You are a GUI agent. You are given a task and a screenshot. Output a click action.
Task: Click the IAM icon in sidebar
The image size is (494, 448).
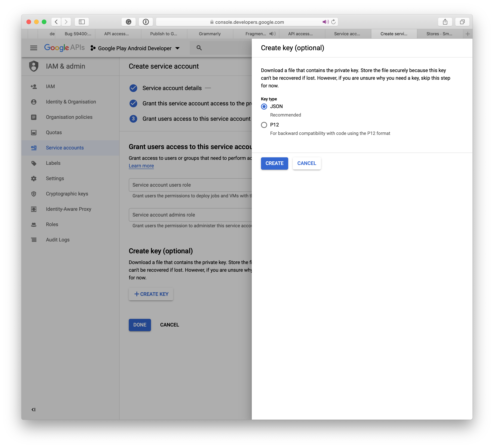pos(34,86)
